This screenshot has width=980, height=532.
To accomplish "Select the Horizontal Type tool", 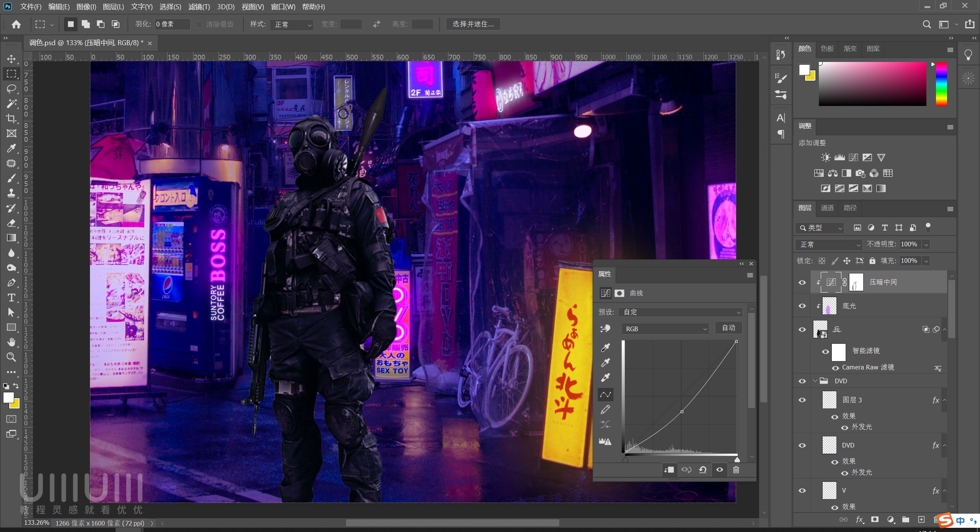I will tap(11, 298).
